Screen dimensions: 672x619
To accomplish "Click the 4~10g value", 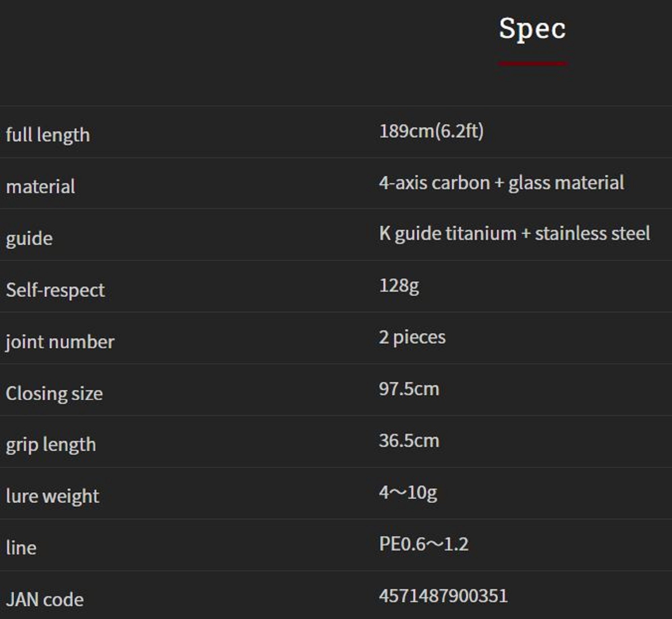I will click(408, 493).
